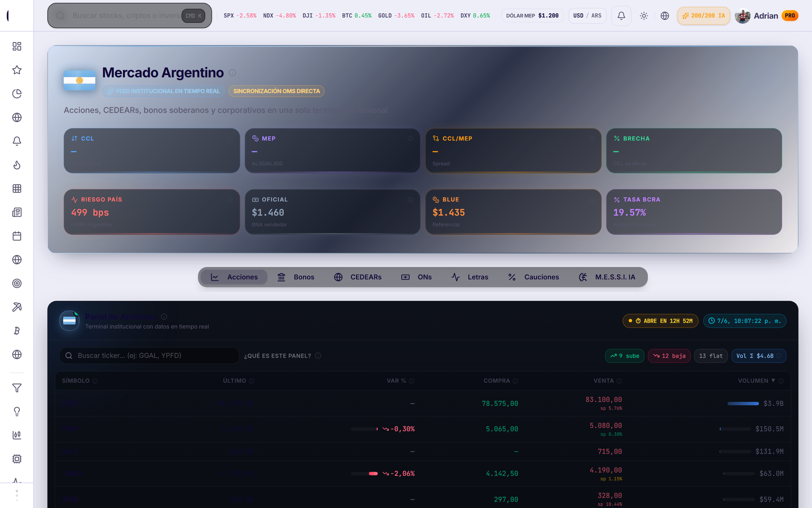Open the M.E.S.S.I. IA tab
The width and height of the screenshot is (812, 508).
pyautogui.click(x=607, y=277)
